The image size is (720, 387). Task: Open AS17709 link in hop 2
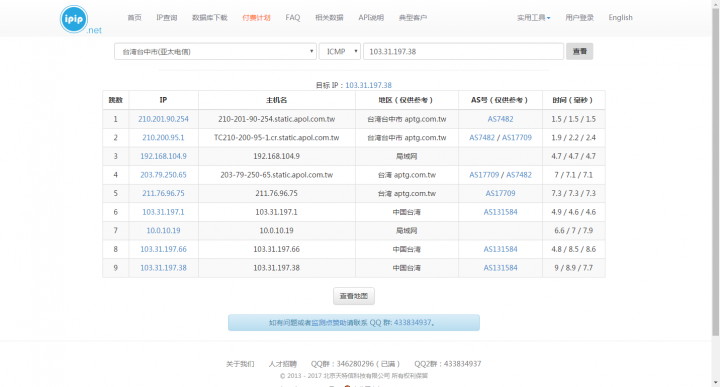point(517,137)
